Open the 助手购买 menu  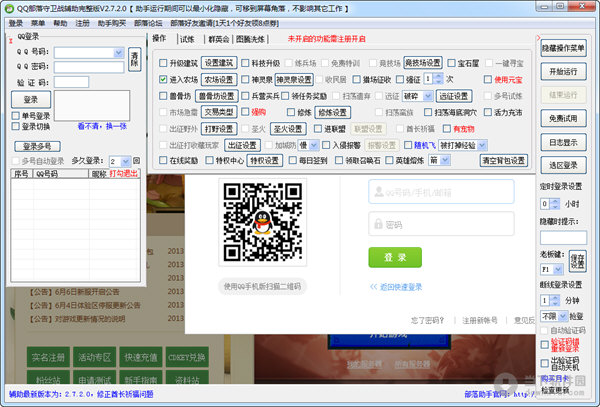tap(112, 23)
